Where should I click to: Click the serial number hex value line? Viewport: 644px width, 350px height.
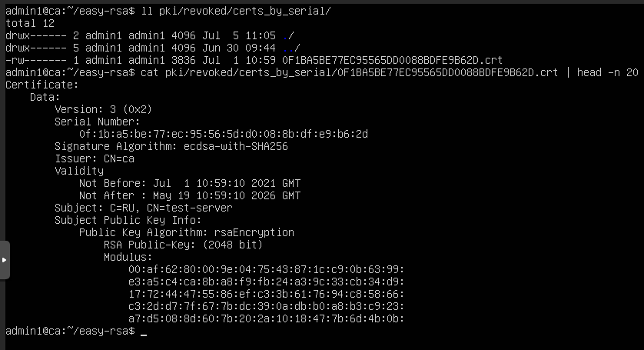point(224,134)
